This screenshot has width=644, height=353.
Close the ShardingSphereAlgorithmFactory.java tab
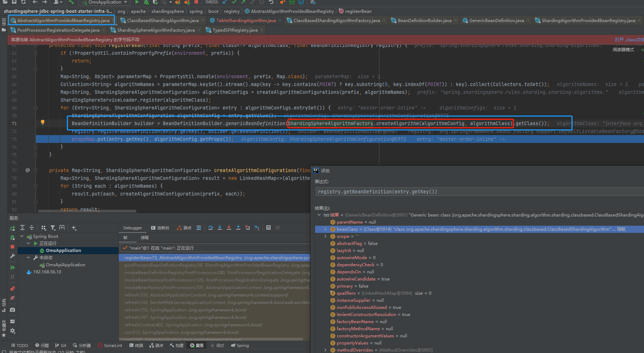tap(199, 30)
